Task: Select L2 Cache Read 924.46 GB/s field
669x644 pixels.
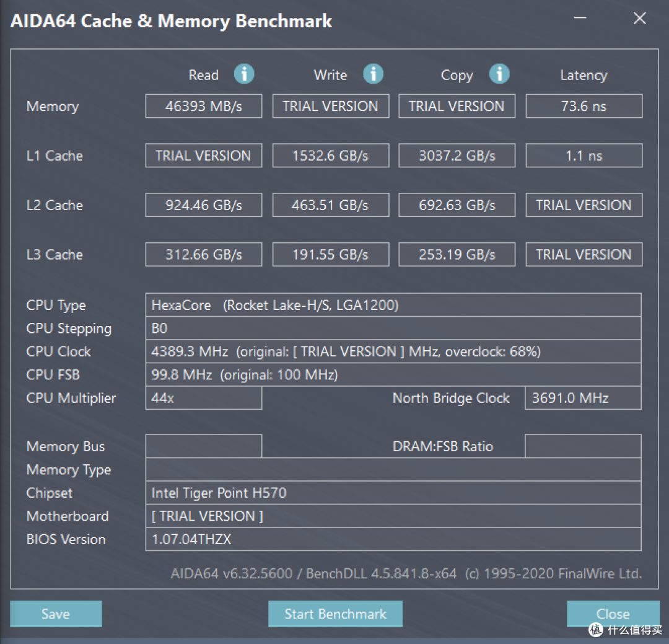Action: pyautogui.click(x=204, y=205)
